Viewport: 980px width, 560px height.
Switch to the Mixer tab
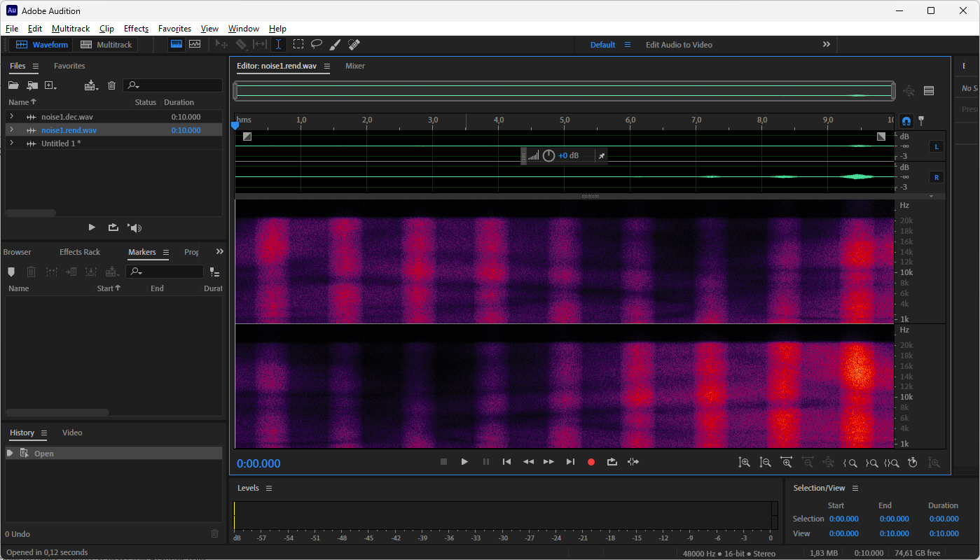(355, 66)
